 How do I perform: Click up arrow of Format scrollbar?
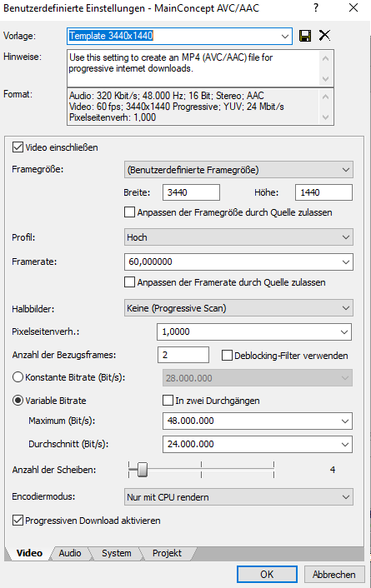pos(326,97)
